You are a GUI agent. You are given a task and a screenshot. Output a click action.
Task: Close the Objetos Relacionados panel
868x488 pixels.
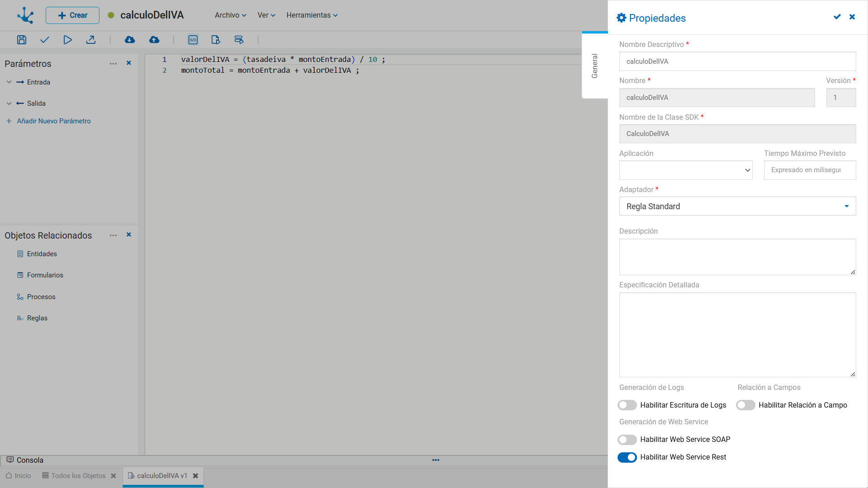point(129,235)
